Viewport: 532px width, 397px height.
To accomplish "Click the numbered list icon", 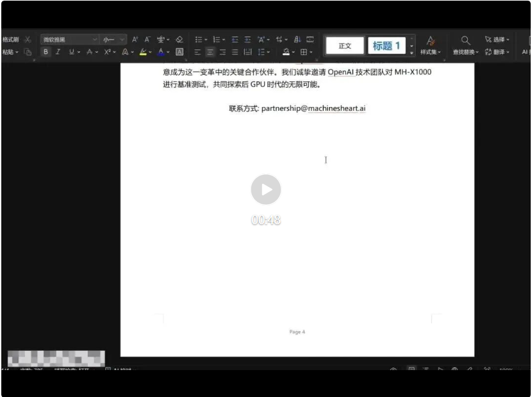I will (x=216, y=39).
